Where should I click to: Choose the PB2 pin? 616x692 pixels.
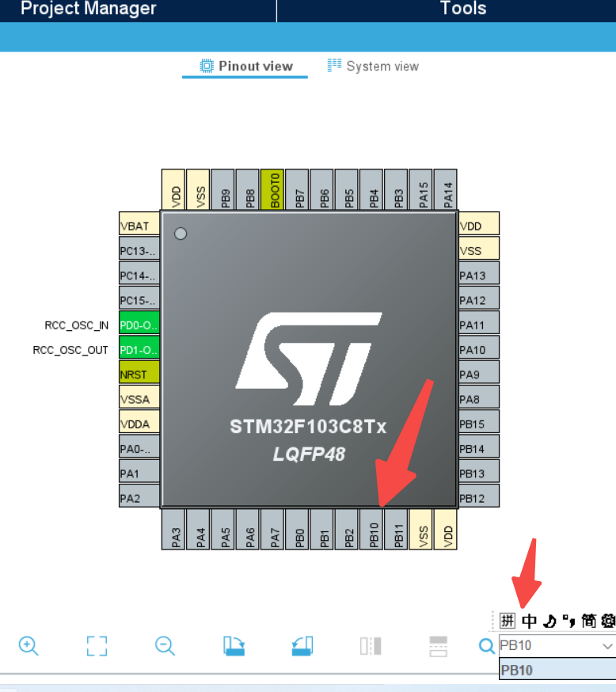point(346,529)
